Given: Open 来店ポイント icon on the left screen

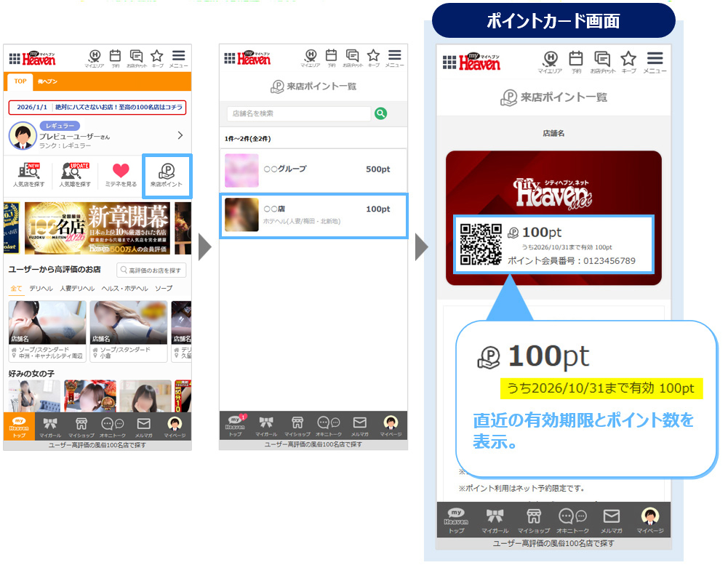Looking at the screenshot, I should (167, 175).
